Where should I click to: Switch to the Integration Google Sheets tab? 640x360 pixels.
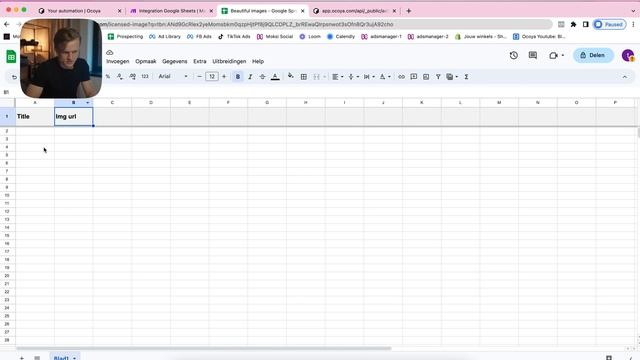pos(171,11)
